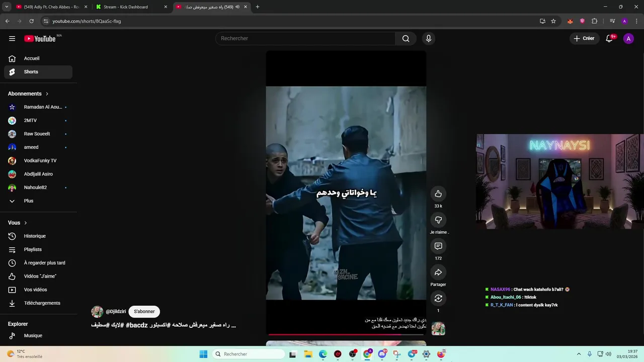The width and height of the screenshot is (644, 362).
Task: Select Shorts in the sidebar
Action: (x=38, y=72)
